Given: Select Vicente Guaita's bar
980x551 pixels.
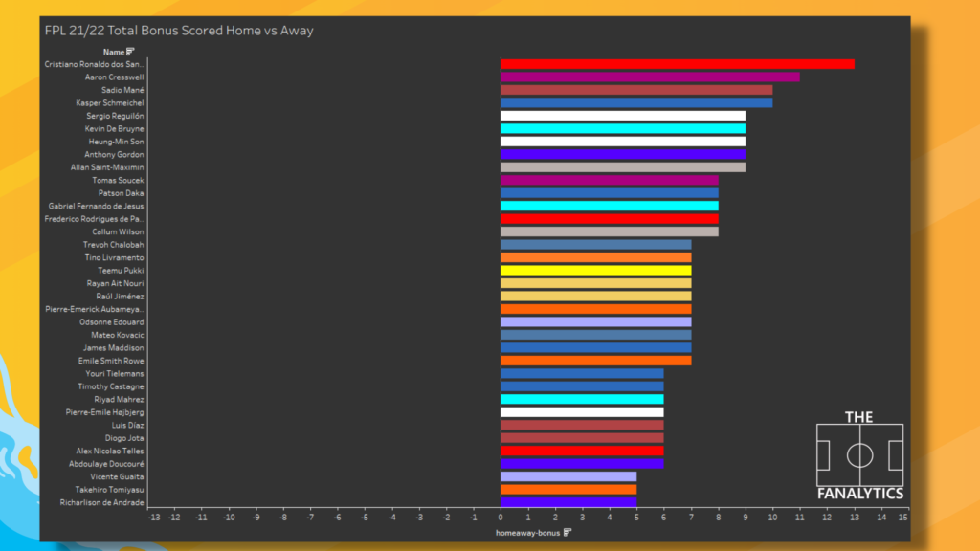Looking at the screenshot, I should (x=568, y=476).
